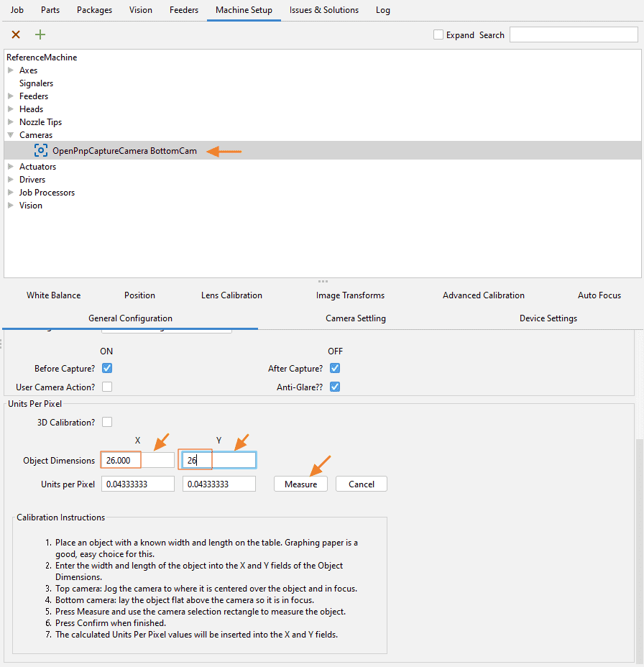Image resolution: width=644 pixels, height=667 pixels.
Task: Switch to the Lens Calibration tab
Action: tap(231, 295)
